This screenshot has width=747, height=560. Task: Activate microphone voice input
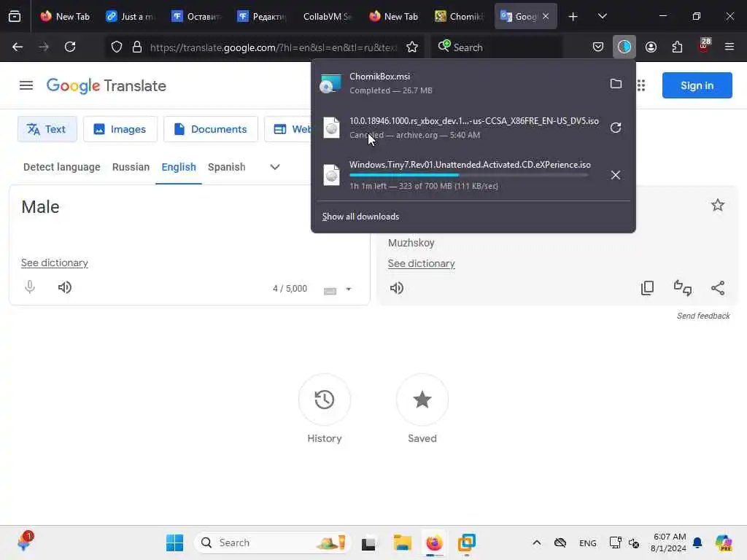click(30, 287)
